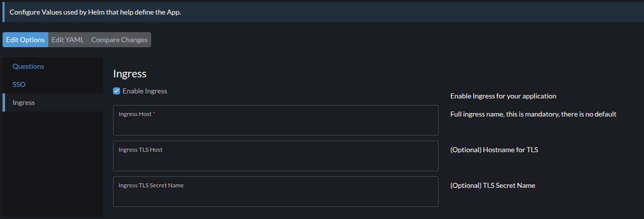The image size is (644, 219).
Task: Focus the Ingress TLS Secret Name field
Action: (275, 196)
